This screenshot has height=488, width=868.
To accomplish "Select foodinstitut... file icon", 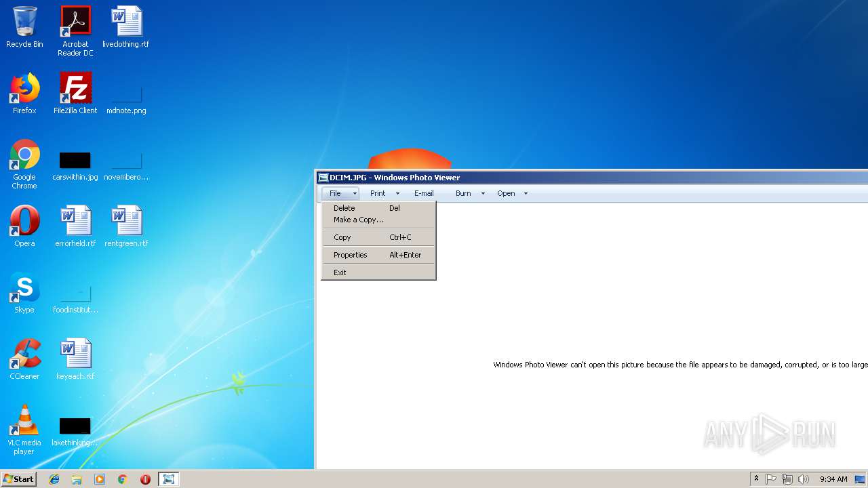I will coord(75,299).
